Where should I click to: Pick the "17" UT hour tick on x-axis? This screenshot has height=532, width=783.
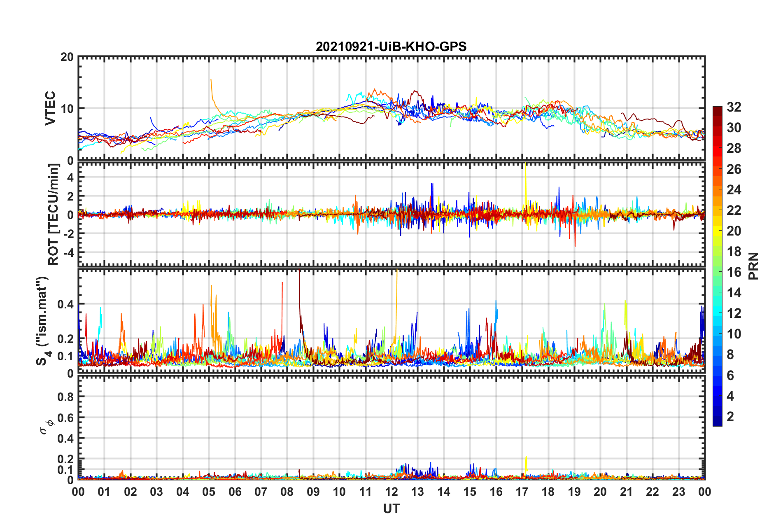tap(522, 492)
